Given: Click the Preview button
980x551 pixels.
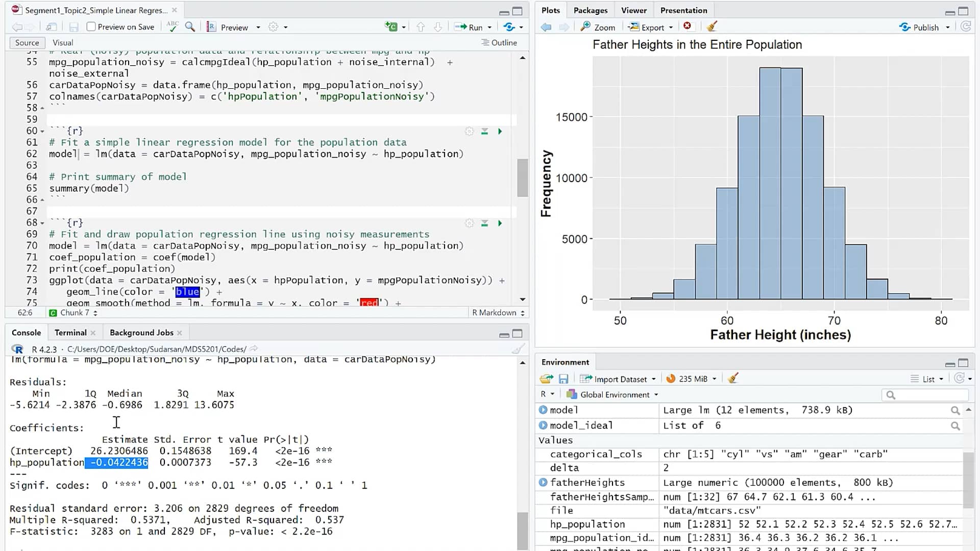Looking at the screenshot, I should coord(228,27).
